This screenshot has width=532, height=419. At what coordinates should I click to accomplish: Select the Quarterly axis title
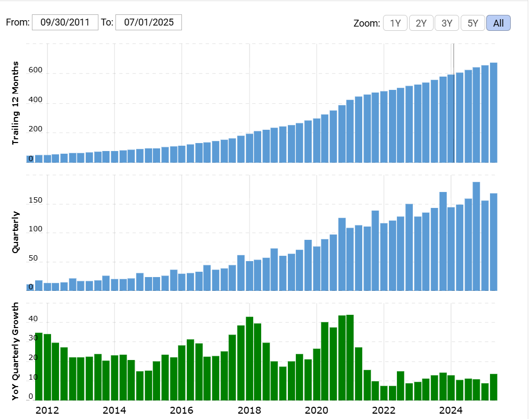(x=15, y=232)
